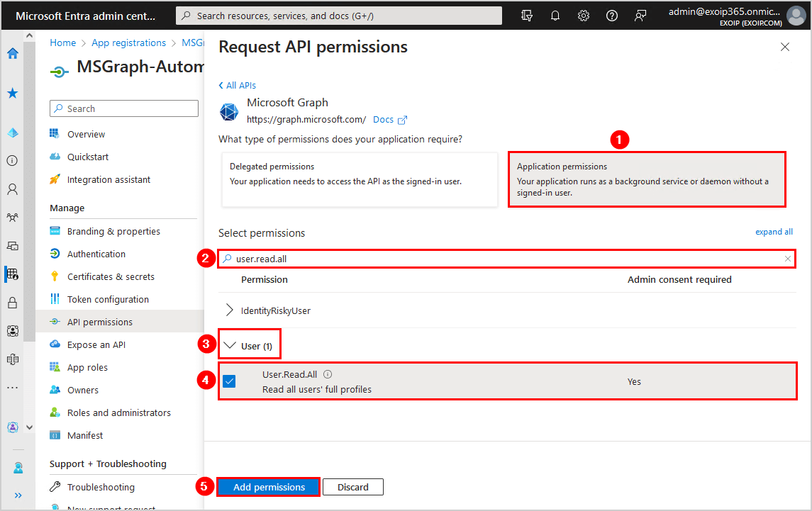
Task: Click the feedback icon in header
Action: [640, 16]
